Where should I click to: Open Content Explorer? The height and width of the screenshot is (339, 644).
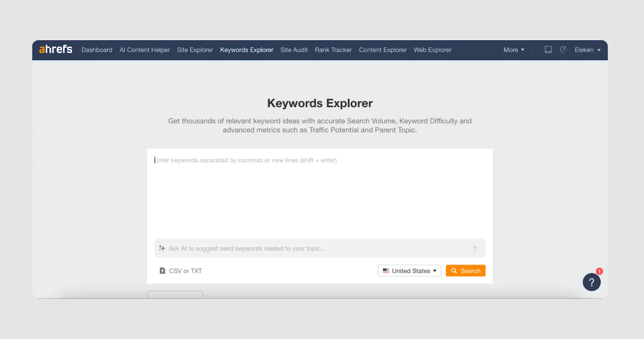pos(383,50)
